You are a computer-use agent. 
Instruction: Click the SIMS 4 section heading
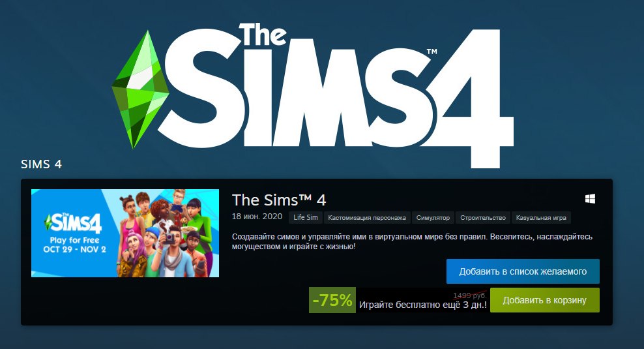(42, 164)
